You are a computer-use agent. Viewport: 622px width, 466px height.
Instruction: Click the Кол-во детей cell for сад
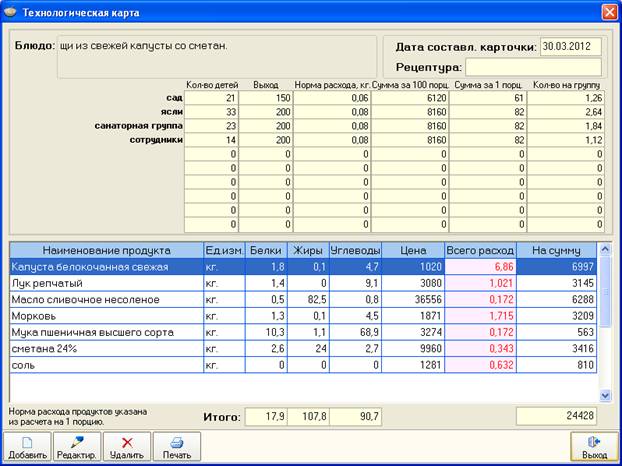(211, 98)
